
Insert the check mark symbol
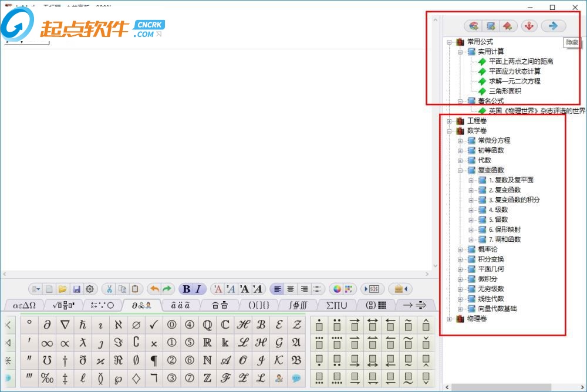click(x=154, y=325)
